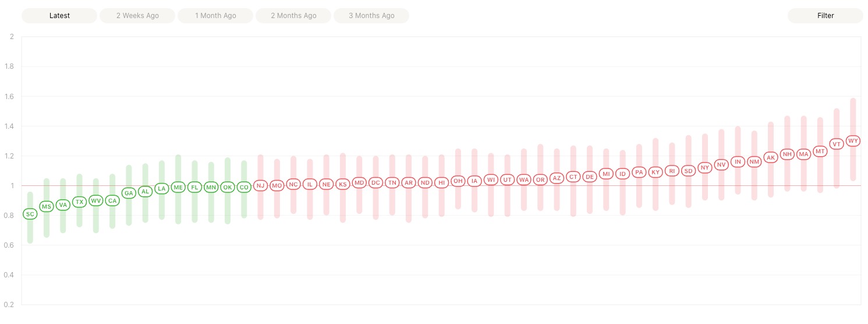Switch to 2 Weeks Ago view

click(x=137, y=16)
